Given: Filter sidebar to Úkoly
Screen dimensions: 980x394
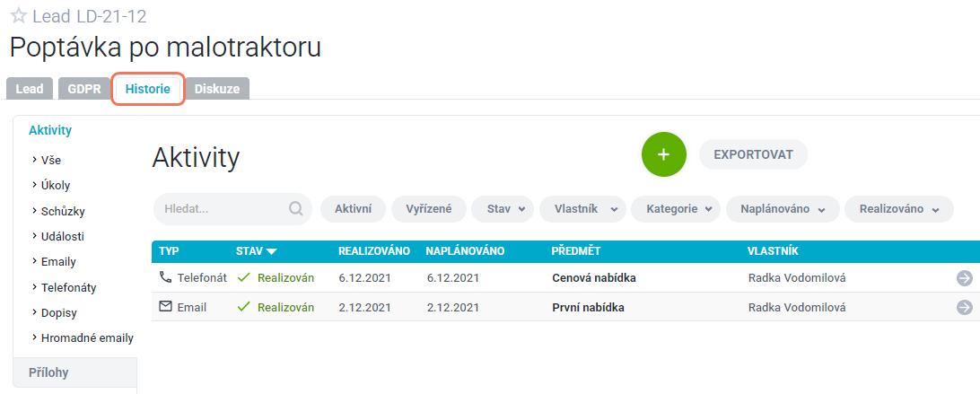Looking at the screenshot, I should coord(55,186).
